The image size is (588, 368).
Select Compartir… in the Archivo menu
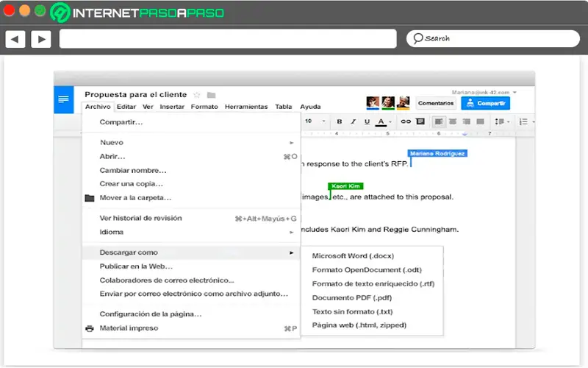point(191,122)
